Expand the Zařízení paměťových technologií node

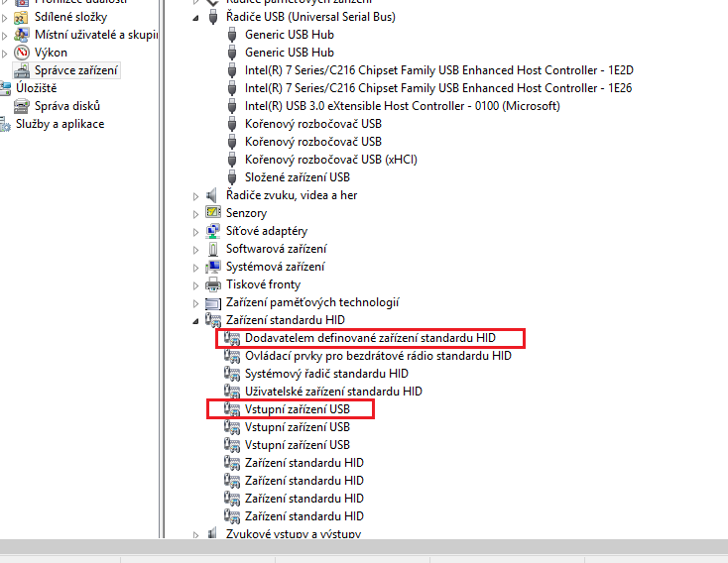[195, 302]
